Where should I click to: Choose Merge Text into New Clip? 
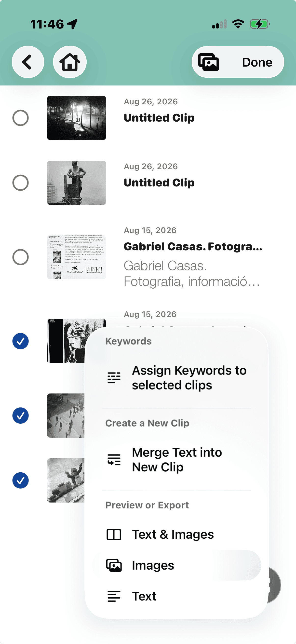176,460
